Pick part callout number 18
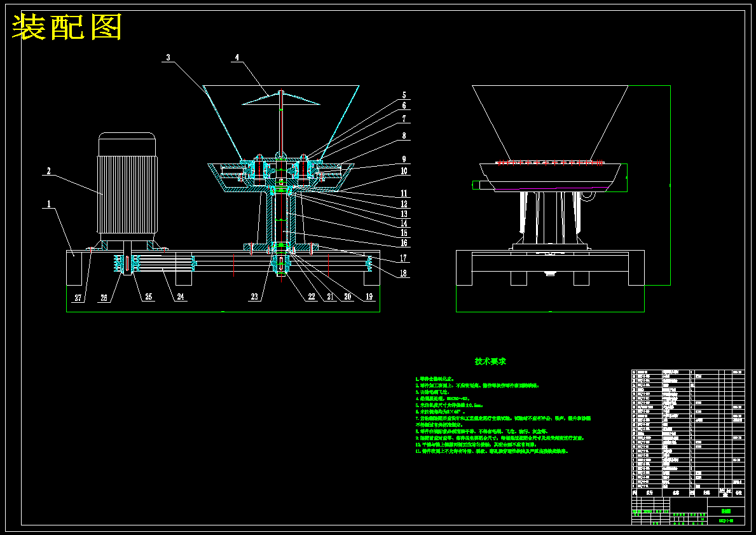 tap(404, 274)
